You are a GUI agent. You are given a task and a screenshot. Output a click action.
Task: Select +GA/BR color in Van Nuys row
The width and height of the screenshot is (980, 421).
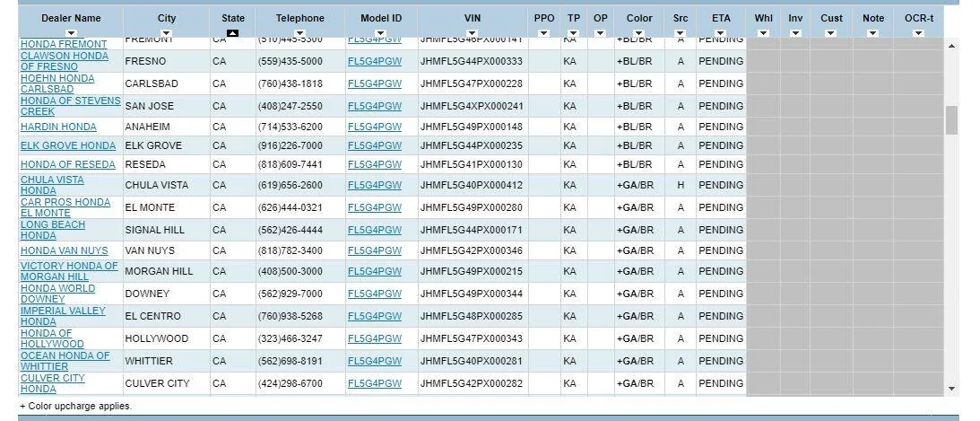(635, 250)
